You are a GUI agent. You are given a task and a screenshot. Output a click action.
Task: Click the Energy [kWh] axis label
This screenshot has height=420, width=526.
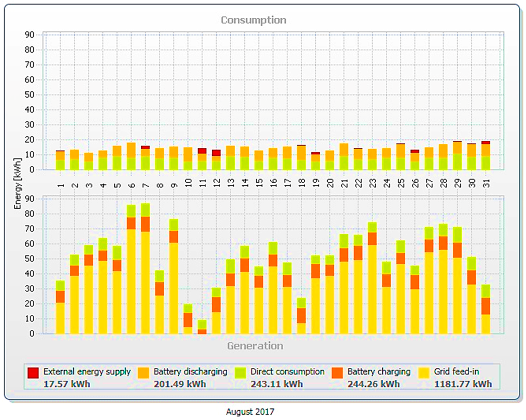click(18, 183)
